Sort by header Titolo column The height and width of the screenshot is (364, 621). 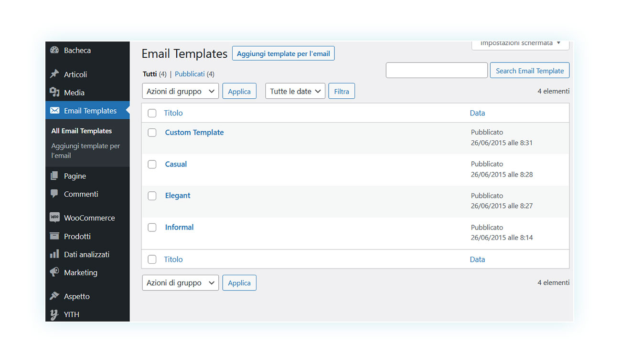[173, 113]
